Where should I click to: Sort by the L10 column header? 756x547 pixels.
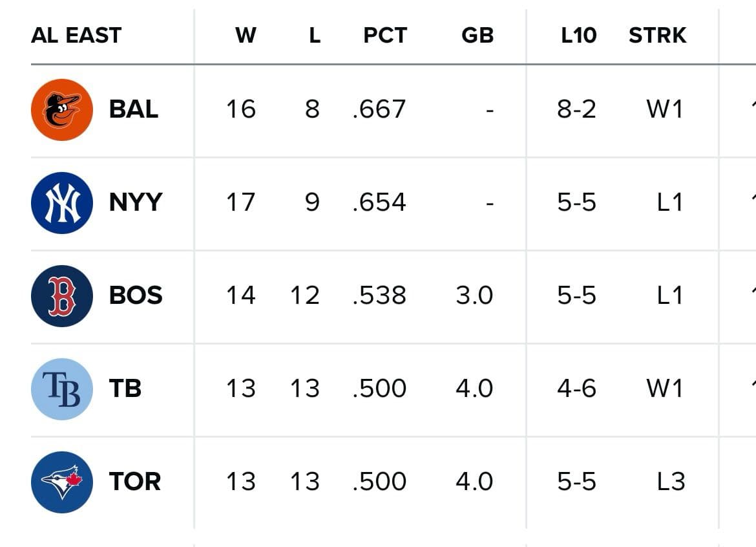click(x=578, y=36)
